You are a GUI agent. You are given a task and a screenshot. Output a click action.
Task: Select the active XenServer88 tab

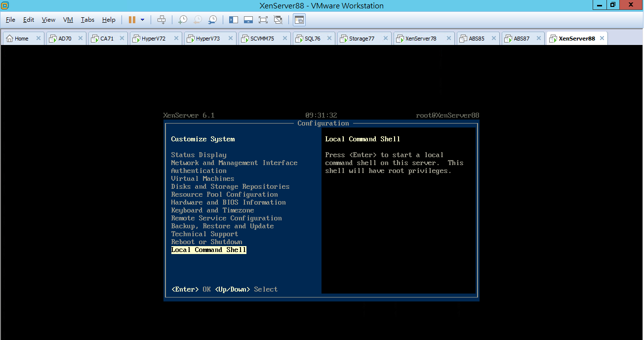click(577, 39)
